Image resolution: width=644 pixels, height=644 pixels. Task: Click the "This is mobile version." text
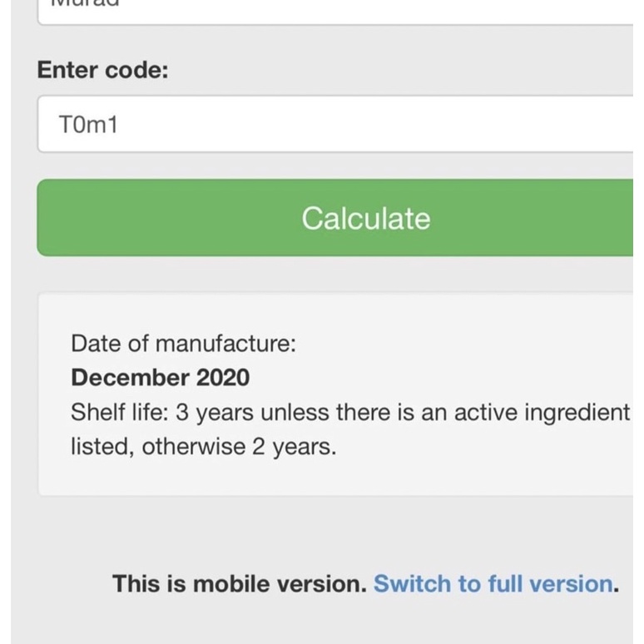[239, 583]
